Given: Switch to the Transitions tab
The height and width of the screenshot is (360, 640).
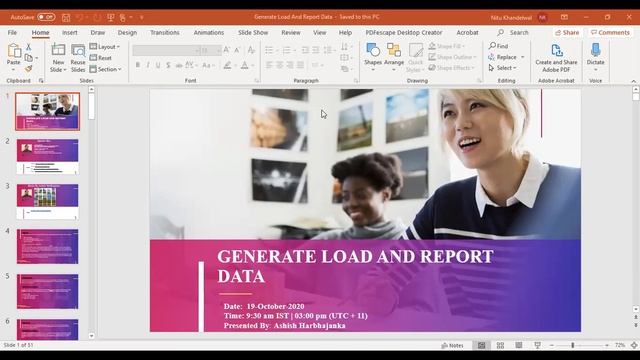Looking at the screenshot, I should (164, 32).
